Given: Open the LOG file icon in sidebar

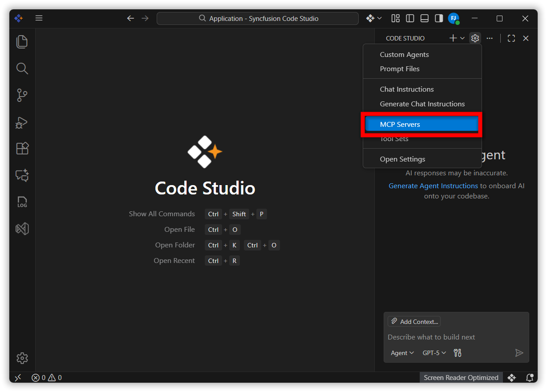Looking at the screenshot, I should 22,202.
